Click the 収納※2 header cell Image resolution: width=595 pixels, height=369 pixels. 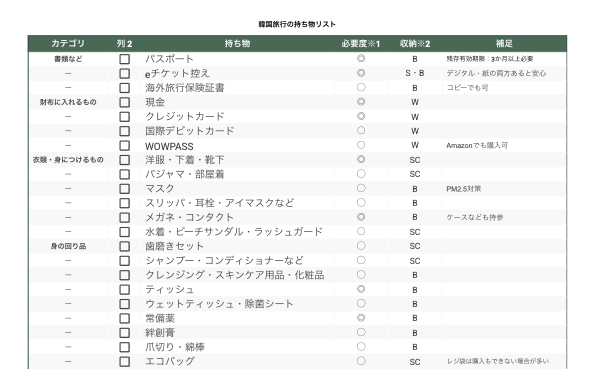coord(415,44)
